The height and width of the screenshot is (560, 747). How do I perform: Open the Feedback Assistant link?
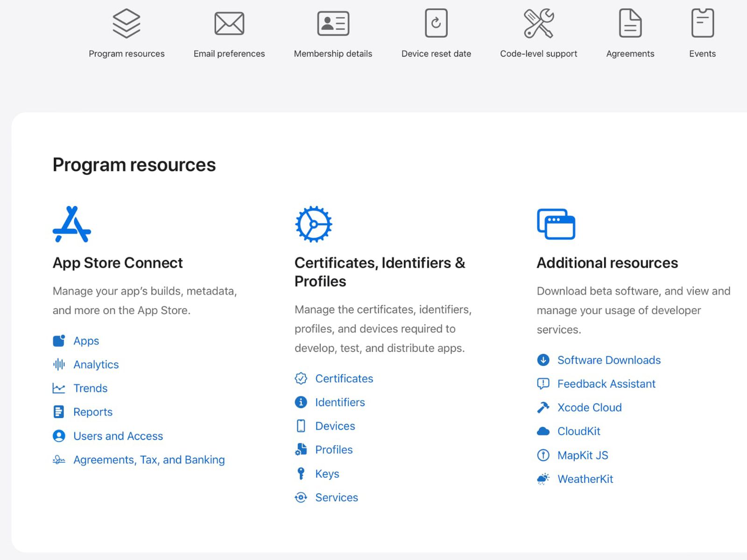tap(606, 384)
